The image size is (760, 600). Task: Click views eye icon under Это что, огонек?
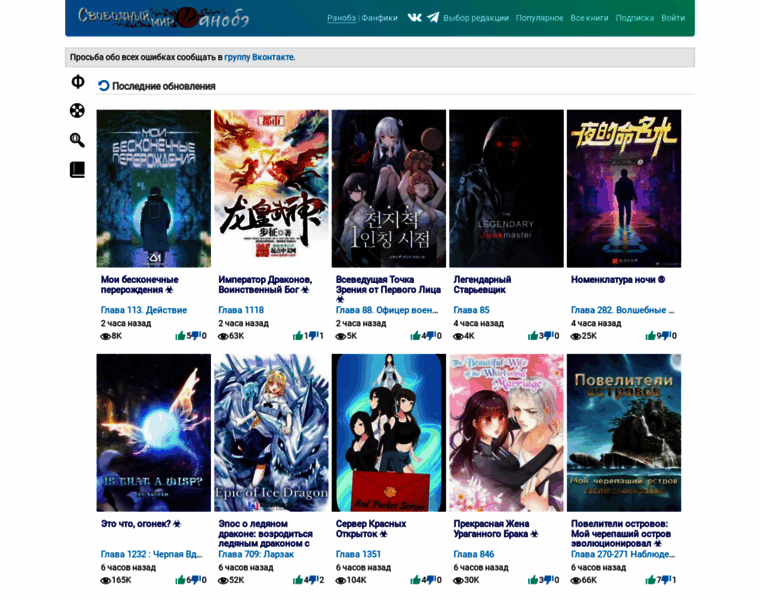[x=105, y=580]
